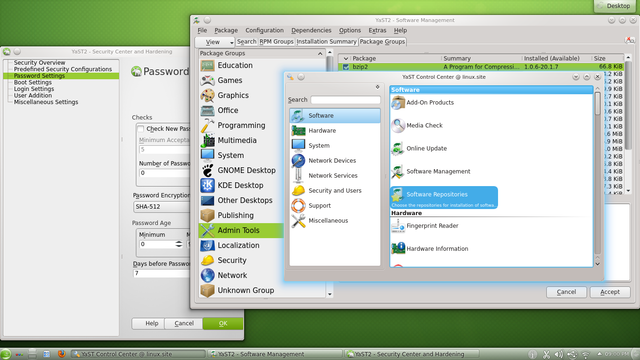Choose the Graphics package group icon
This screenshot has height=360, width=640.
pos(207,96)
